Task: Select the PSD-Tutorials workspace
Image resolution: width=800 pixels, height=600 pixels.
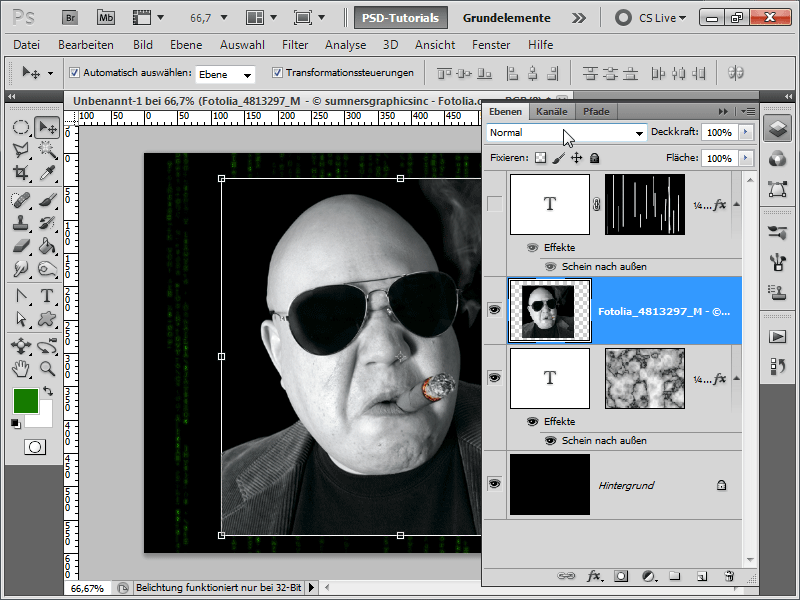Action: tap(401, 18)
